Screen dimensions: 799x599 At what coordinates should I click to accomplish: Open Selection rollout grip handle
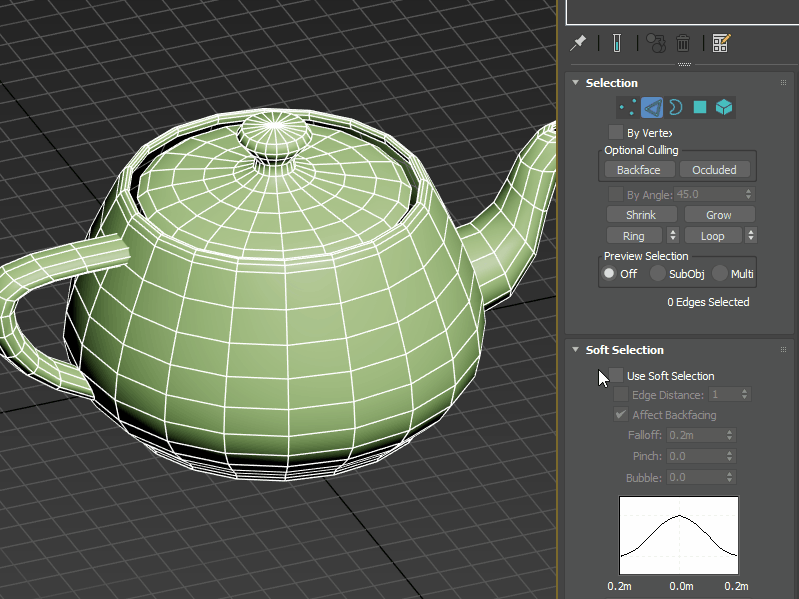click(784, 83)
